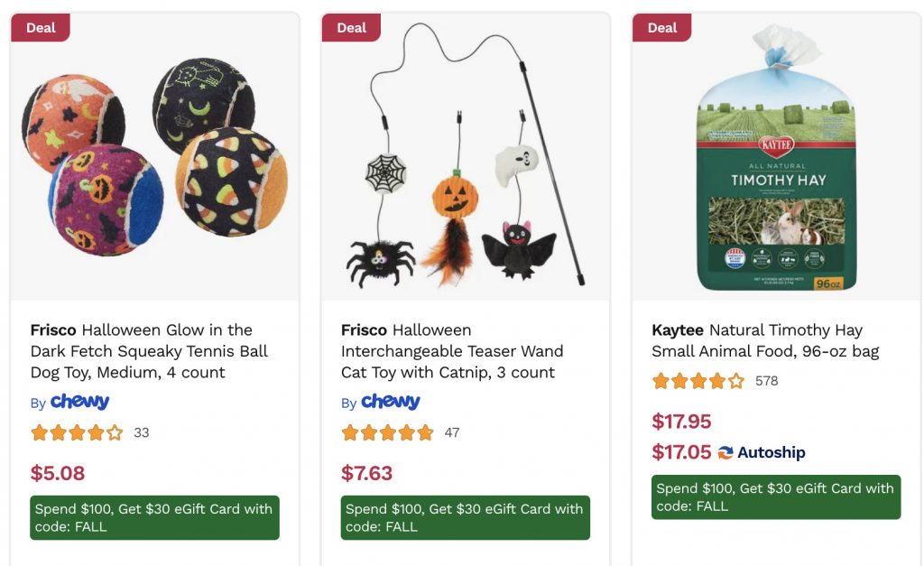Open the star rating for Kaytee Timothy Hay
Viewport: 924px width, 566px height.
pos(698,381)
